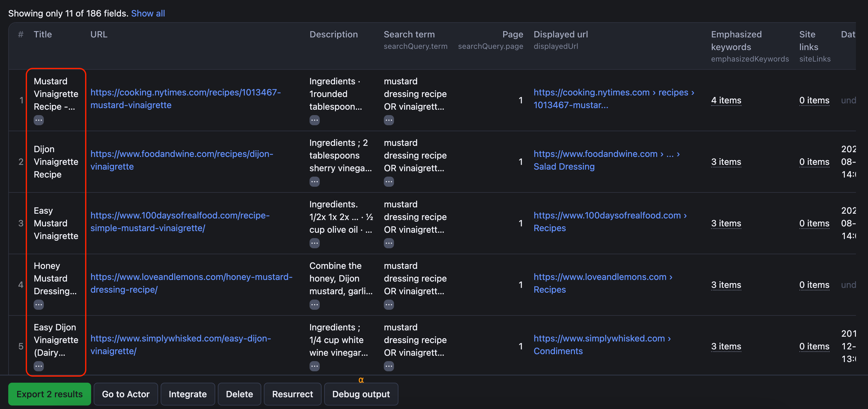The width and height of the screenshot is (868, 409).
Task: Click the Resurrect button
Action: [x=292, y=394]
